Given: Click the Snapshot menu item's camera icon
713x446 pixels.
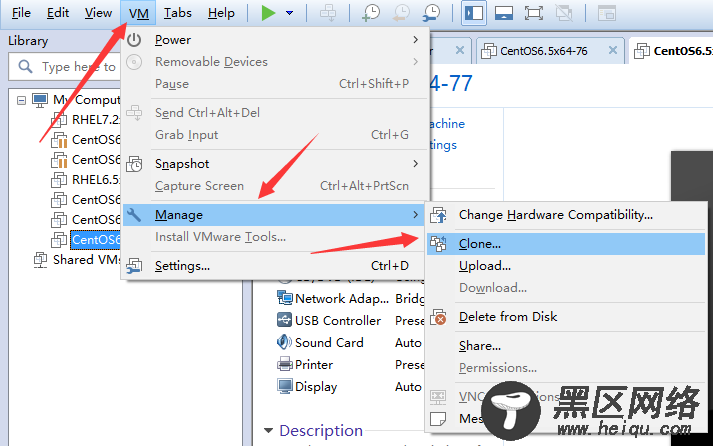Looking at the screenshot, I should tap(134, 164).
